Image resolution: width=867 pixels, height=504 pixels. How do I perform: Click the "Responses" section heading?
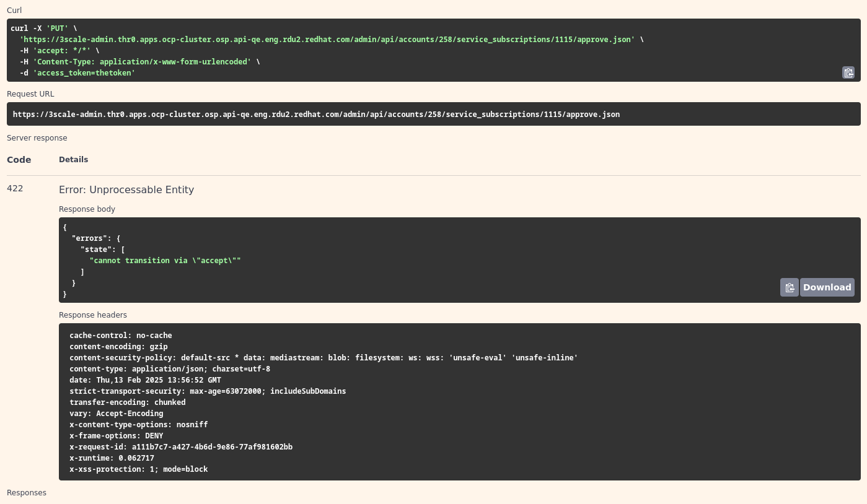(x=27, y=493)
